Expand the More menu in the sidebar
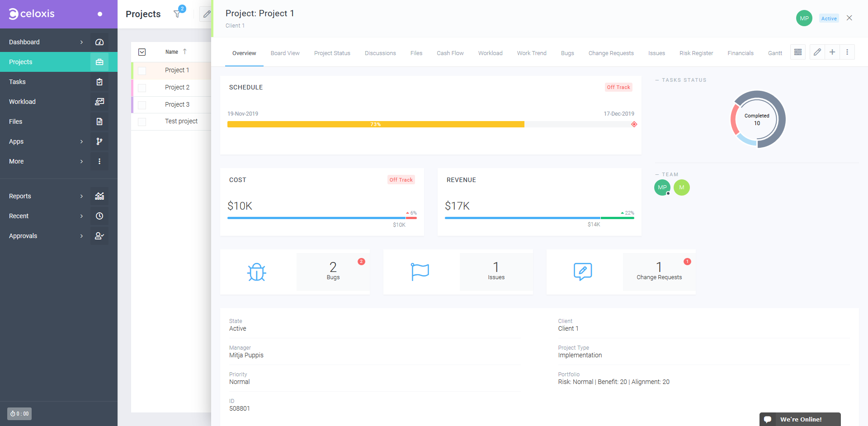 coord(81,161)
